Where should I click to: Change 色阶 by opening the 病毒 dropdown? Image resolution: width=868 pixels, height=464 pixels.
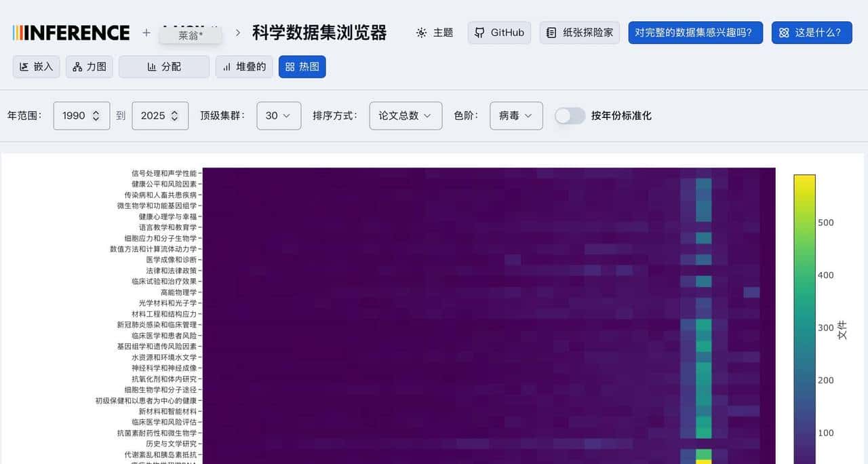pos(516,115)
